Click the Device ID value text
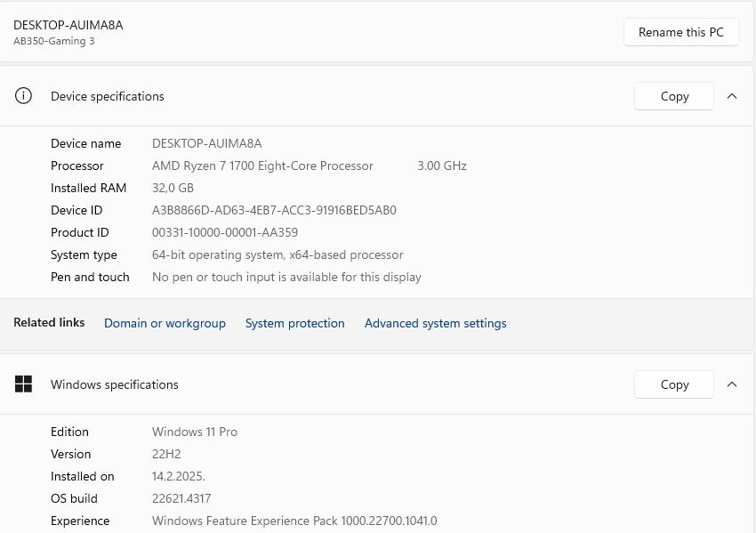Image resolution: width=756 pixels, height=533 pixels. (x=274, y=210)
